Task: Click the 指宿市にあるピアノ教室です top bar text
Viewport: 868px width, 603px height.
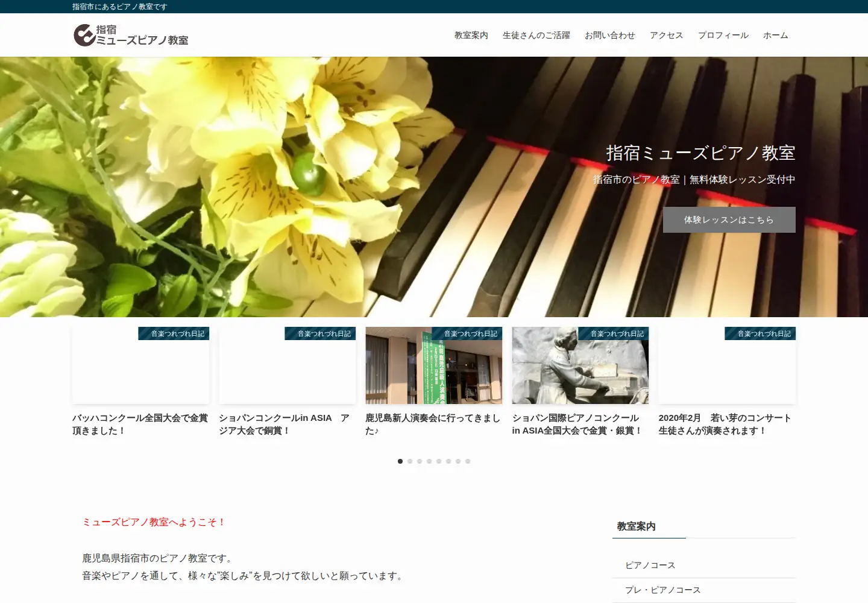Action: 120,7
